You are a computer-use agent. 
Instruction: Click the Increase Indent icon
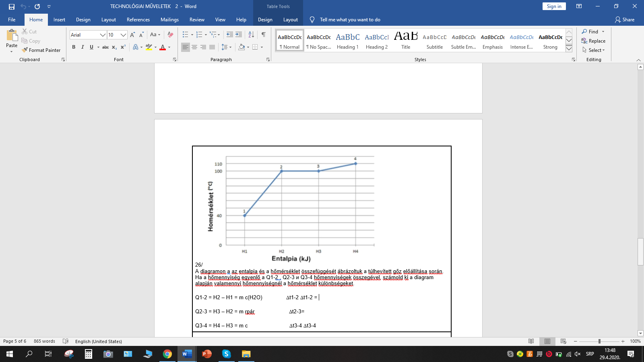click(239, 35)
